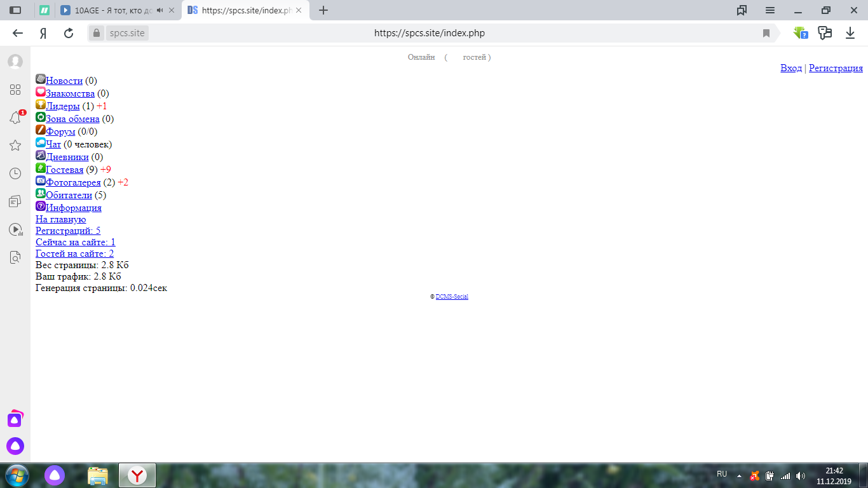Mute the audio on the 10AGE tab
The height and width of the screenshot is (488, 868).
pos(159,10)
